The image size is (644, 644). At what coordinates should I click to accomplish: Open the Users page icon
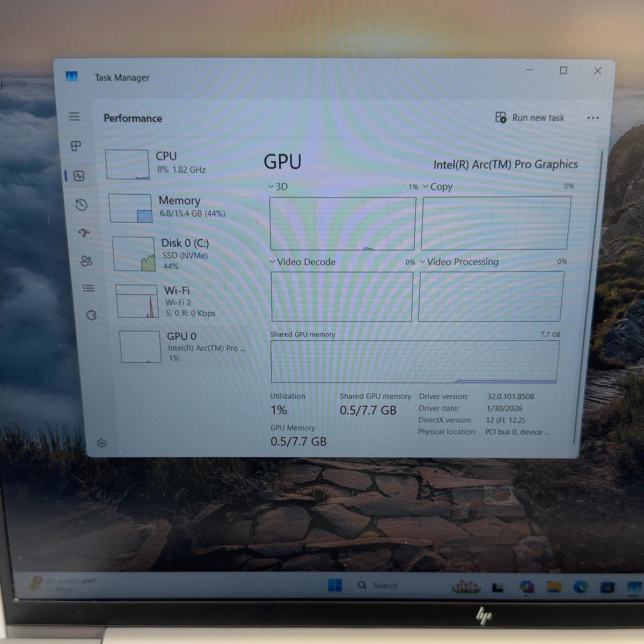pyautogui.click(x=86, y=261)
